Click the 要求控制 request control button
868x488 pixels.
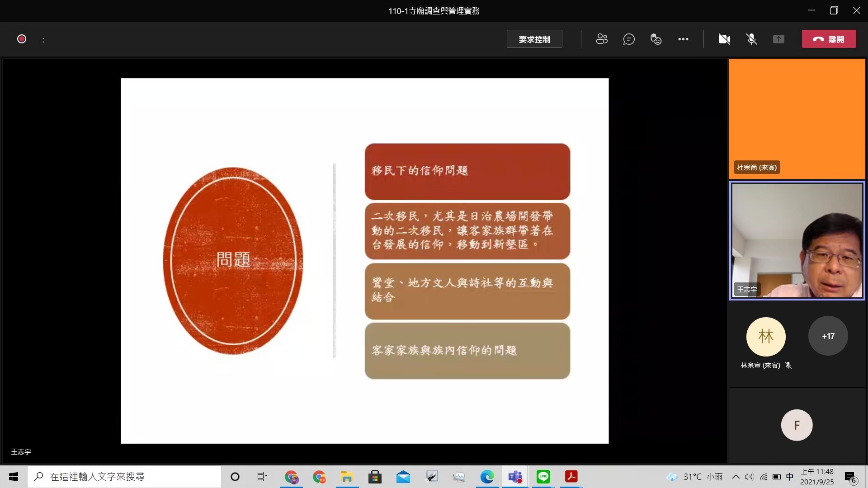pyautogui.click(x=534, y=39)
